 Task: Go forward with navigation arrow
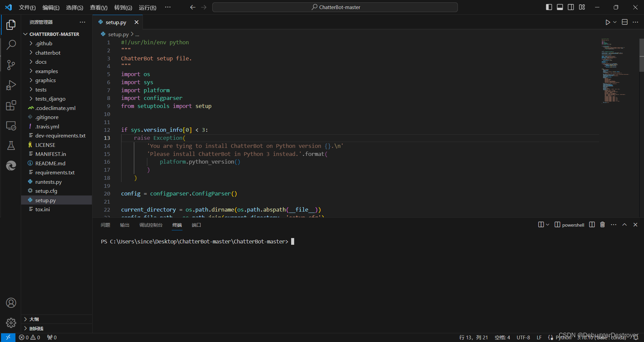pos(204,7)
